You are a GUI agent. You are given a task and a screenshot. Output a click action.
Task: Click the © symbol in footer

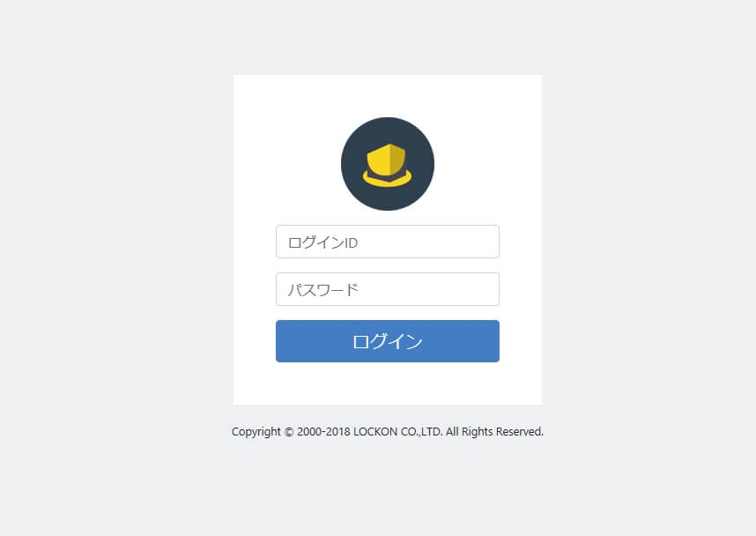pyautogui.click(x=289, y=432)
